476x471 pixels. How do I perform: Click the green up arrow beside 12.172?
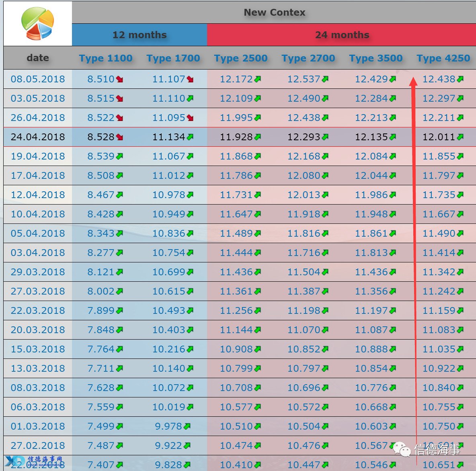click(x=258, y=79)
